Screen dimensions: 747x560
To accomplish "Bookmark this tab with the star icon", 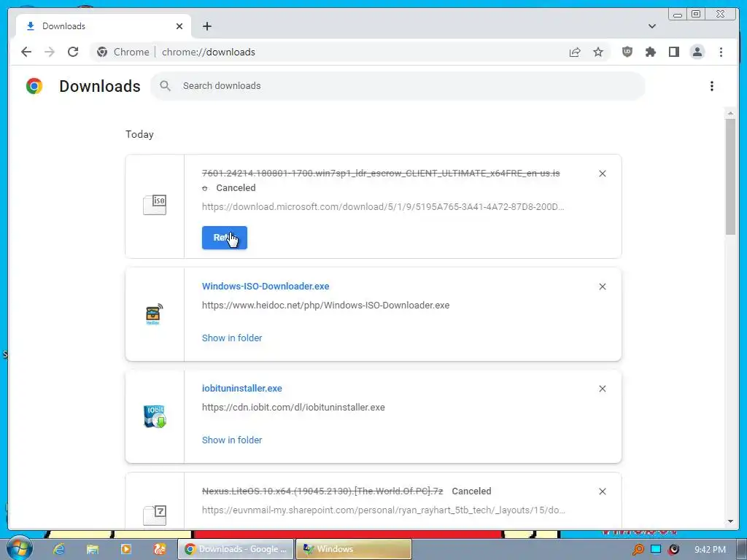I will 598,52.
